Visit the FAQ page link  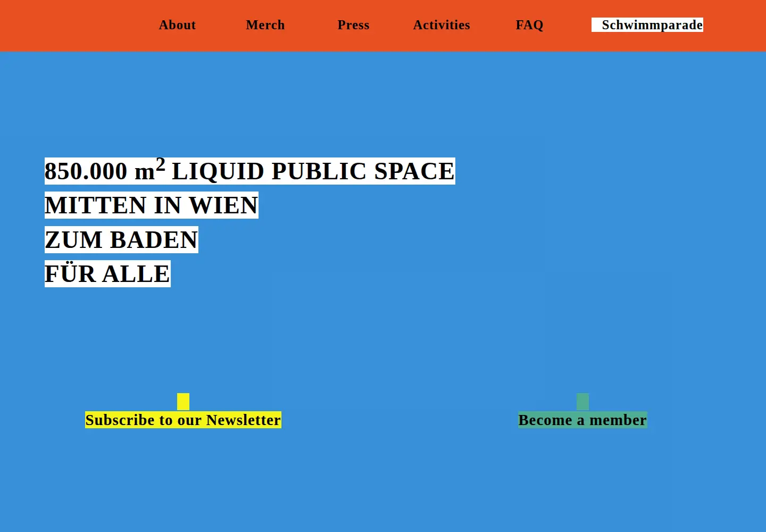pos(529,25)
